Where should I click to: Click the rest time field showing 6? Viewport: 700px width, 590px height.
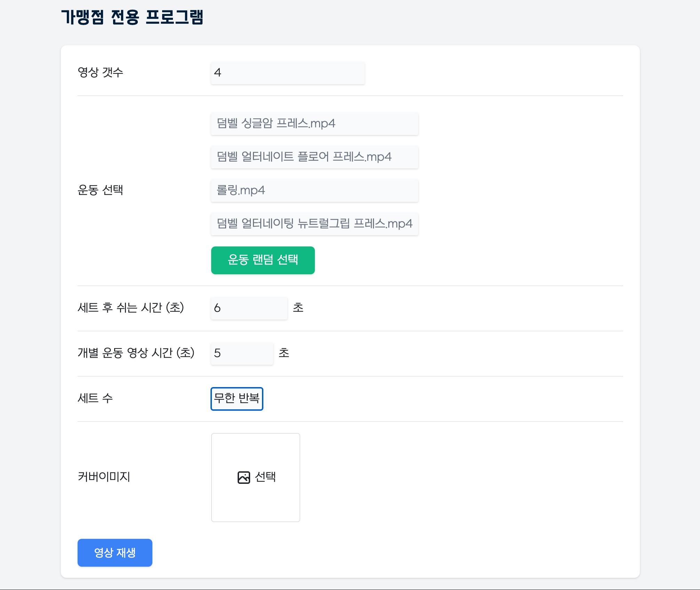pos(249,308)
